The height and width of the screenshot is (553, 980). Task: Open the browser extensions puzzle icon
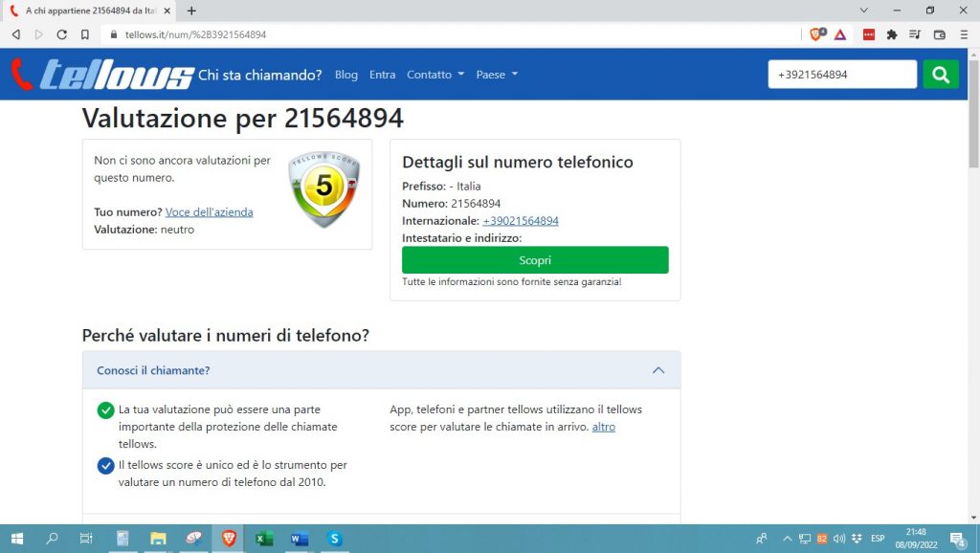coord(892,33)
